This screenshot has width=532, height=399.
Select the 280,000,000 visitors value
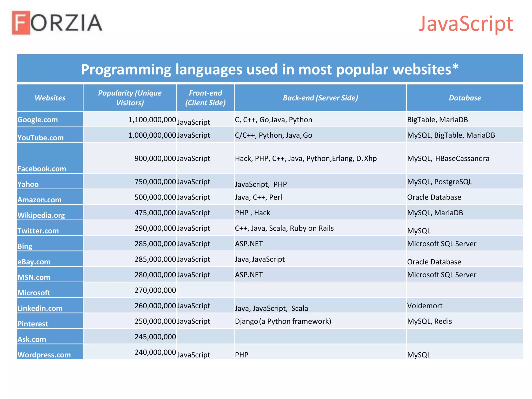(x=155, y=275)
